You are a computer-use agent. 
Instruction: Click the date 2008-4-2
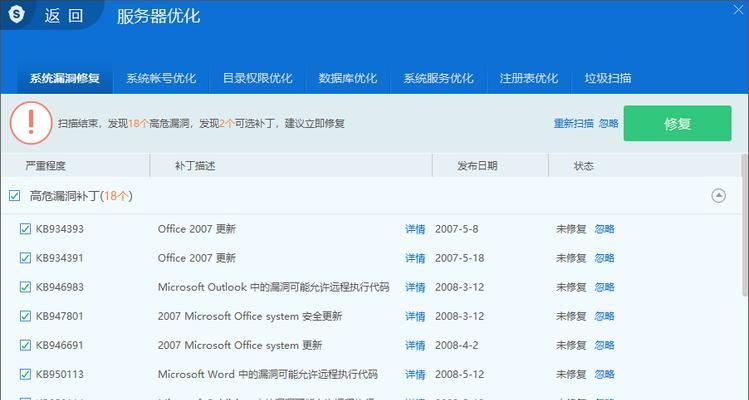click(457, 345)
